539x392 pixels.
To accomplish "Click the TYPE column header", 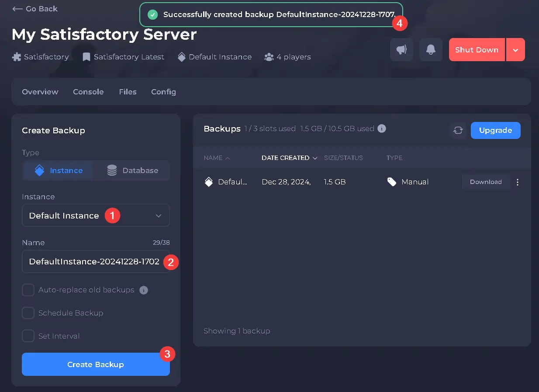I will (394, 158).
